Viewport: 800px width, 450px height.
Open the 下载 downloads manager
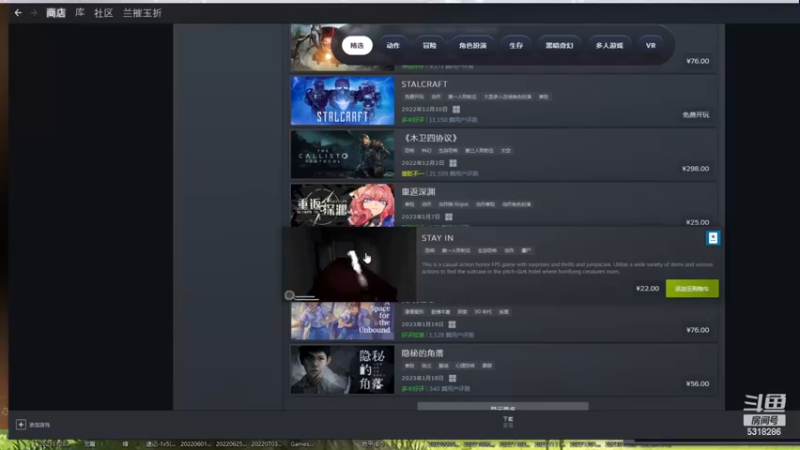pos(508,421)
